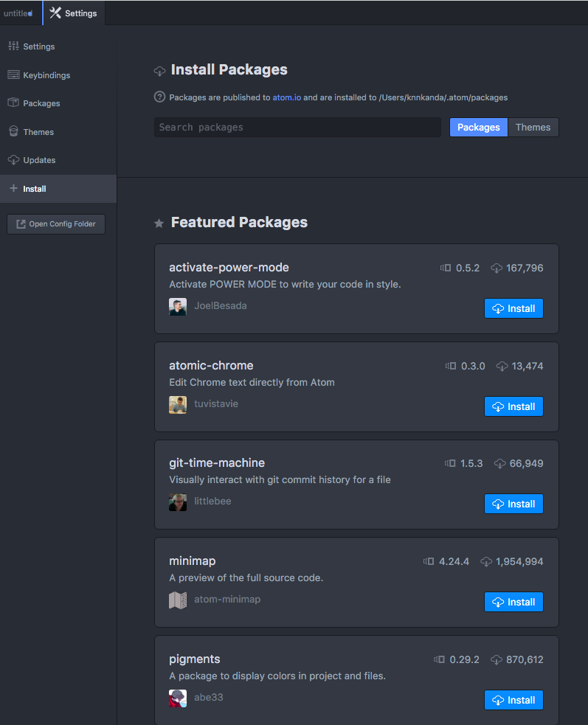
Task: Switch to the untitled tab
Action: (x=18, y=13)
